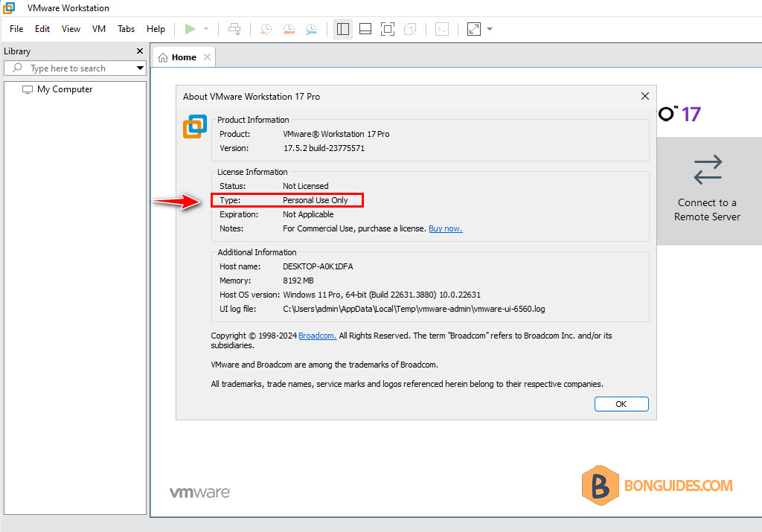Viewport: 762px width, 532px height.
Task: Open the library search filter dropdown
Action: coord(140,68)
